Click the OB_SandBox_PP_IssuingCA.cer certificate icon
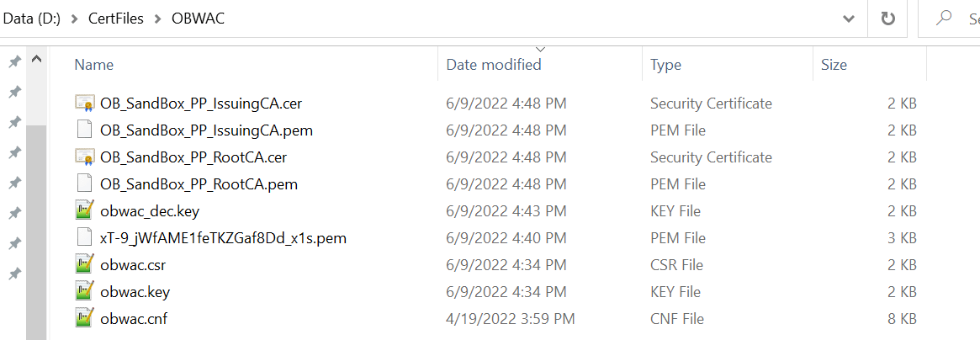This screenshot has width=980, height=340. 84,104
